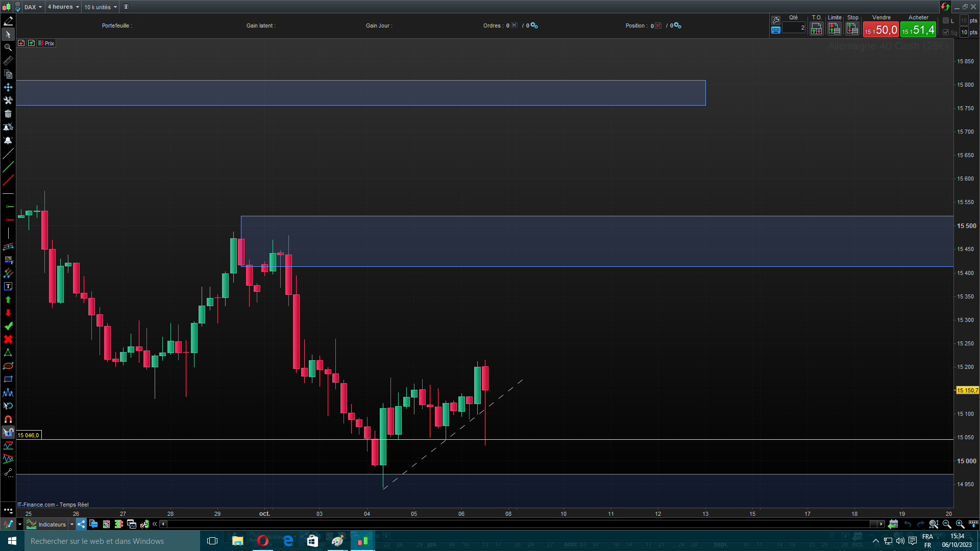The image size is (980, 551).
Task: Toggle the L limit checkbox
Action: click(x=946, y=20)
